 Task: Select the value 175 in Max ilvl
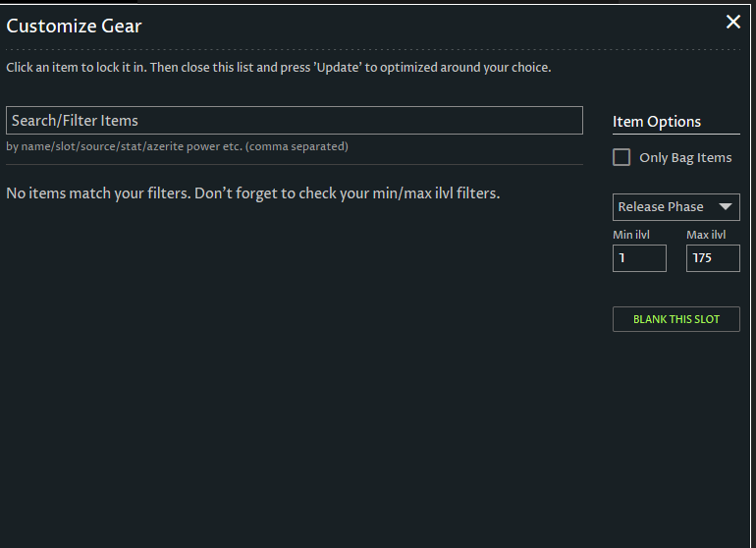coord(702,258)
